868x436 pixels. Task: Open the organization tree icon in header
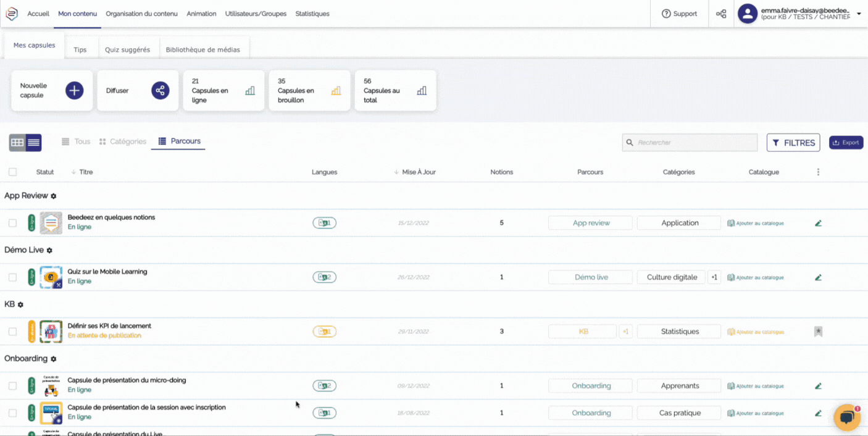pos(720,14)
